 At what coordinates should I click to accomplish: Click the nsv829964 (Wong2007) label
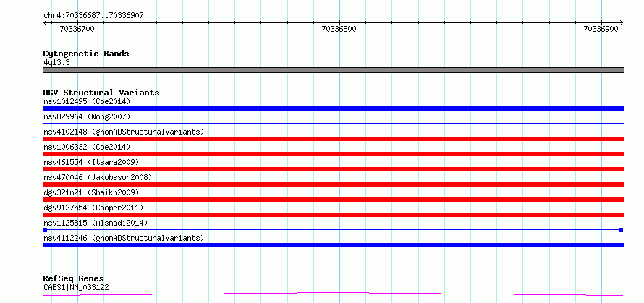(87, 116)
